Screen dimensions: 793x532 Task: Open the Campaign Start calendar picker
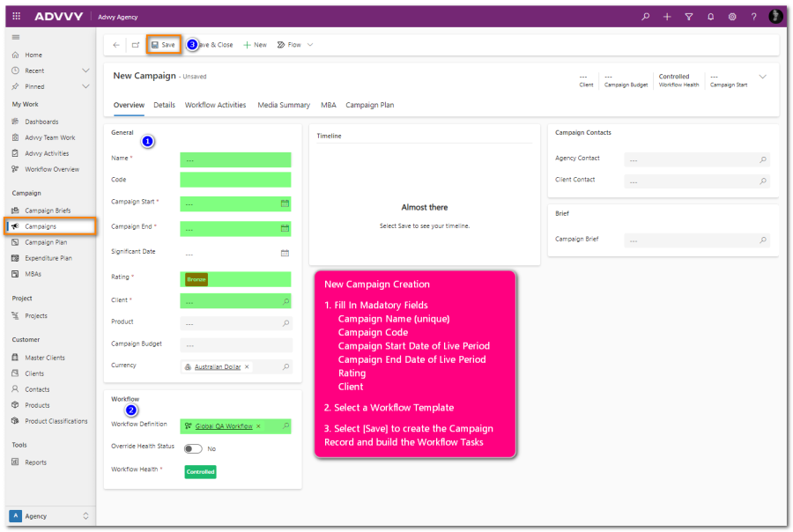[x=285, y=203]
